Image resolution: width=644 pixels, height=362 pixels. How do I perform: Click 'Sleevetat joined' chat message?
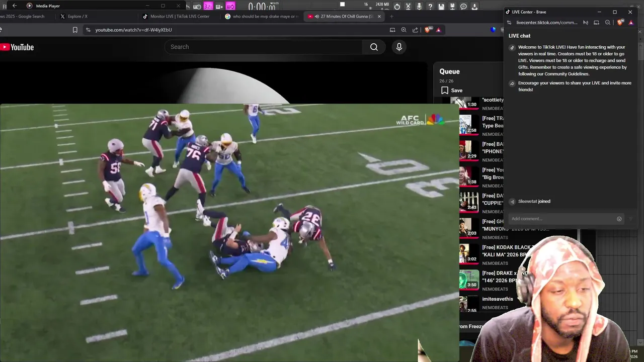(534, 201)
